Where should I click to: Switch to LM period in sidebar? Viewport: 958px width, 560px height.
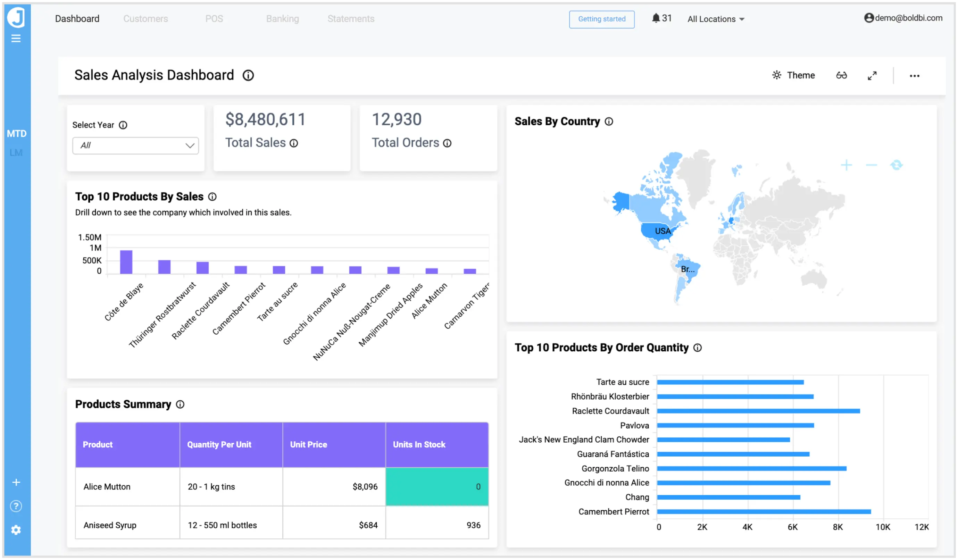[16, 152]
